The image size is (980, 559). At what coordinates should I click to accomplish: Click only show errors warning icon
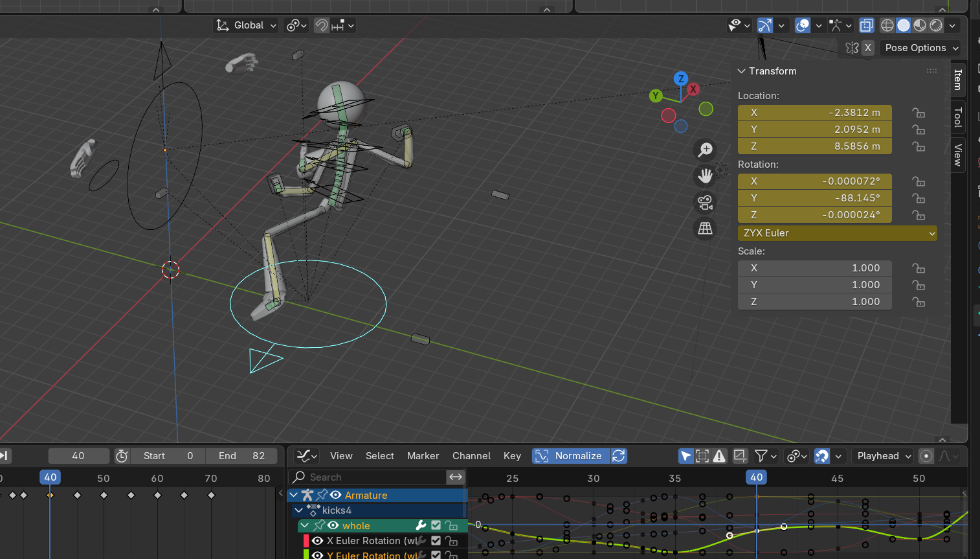719,456
